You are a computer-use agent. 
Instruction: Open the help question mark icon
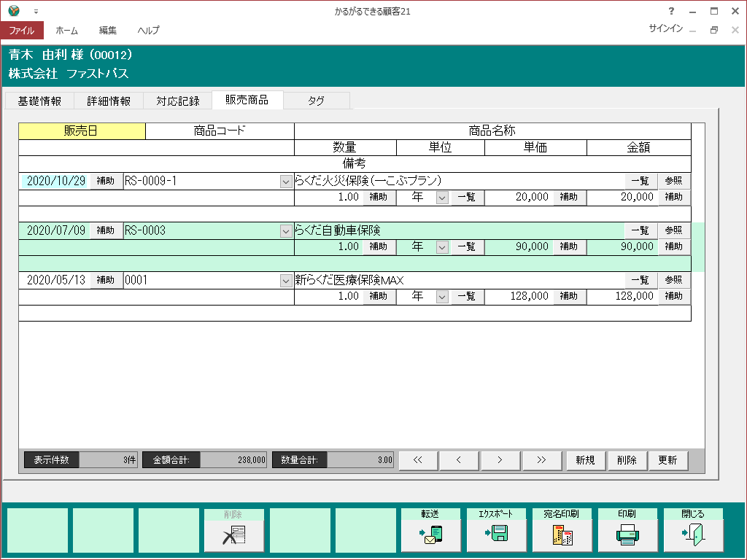(671, 11)
